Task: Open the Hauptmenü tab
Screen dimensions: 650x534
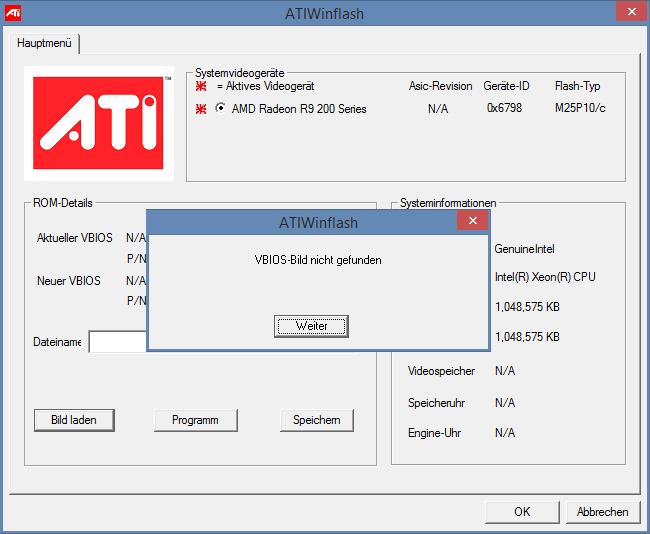Action: [x=44, y=43]
